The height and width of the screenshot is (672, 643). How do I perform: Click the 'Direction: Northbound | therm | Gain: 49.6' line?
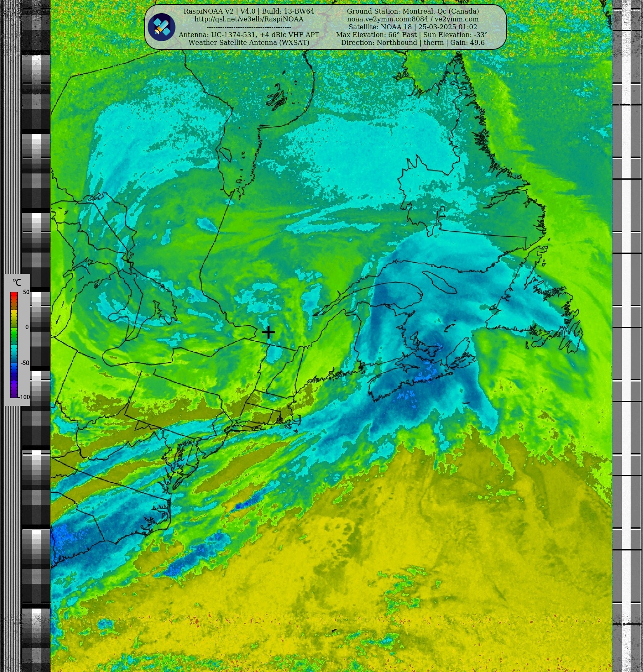click(413, 43)
